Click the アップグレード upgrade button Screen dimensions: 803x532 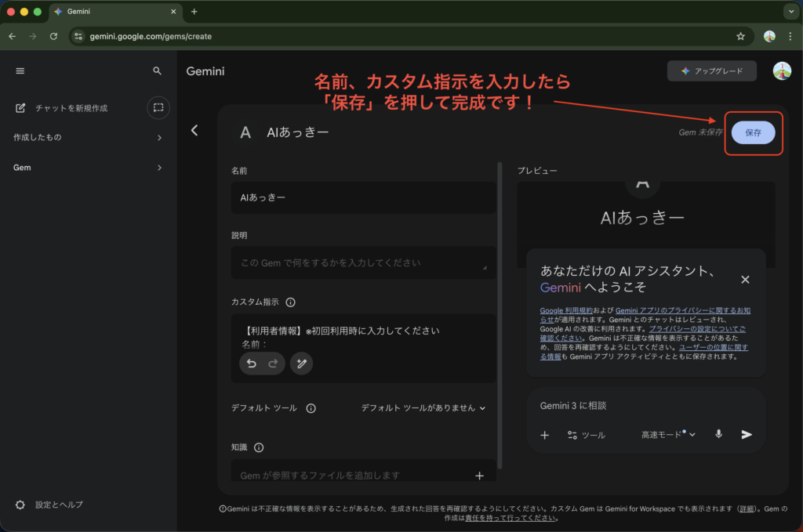tap(712, 71)
